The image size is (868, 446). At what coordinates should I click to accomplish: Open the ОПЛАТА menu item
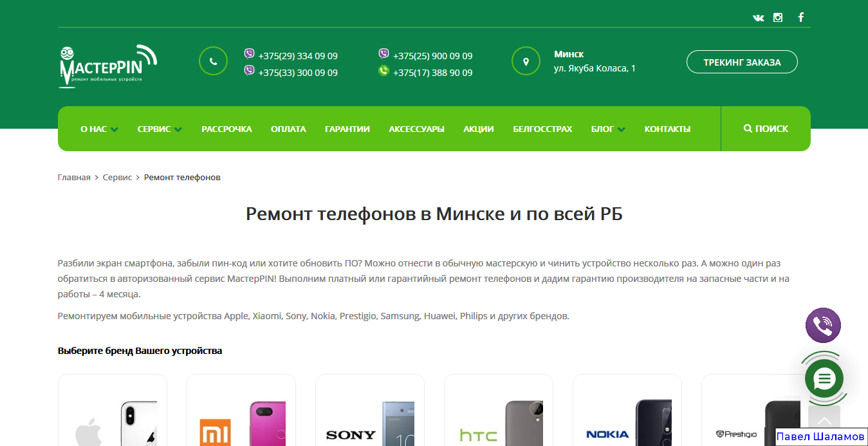[288, 129]
